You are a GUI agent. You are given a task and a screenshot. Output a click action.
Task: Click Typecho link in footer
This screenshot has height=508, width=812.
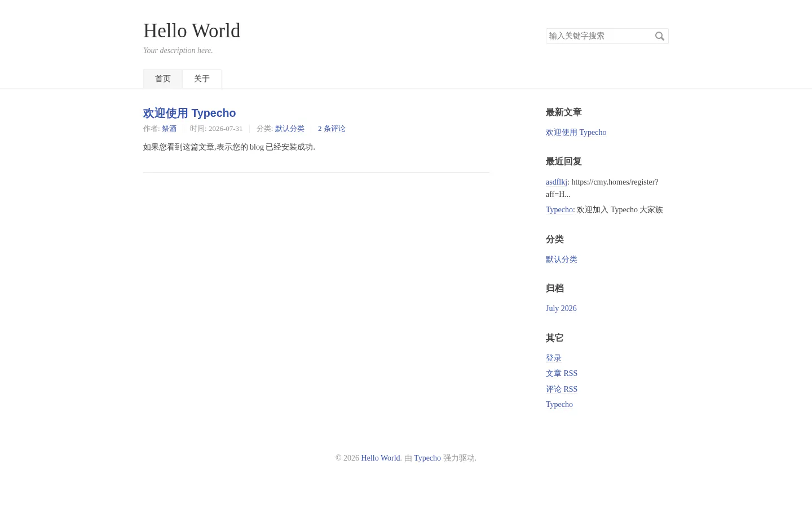[427, 458]
